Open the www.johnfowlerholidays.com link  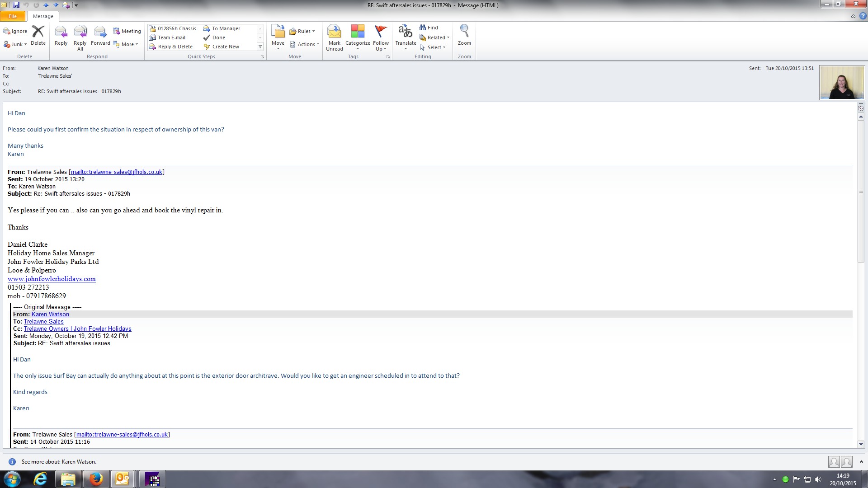(52, 279)
